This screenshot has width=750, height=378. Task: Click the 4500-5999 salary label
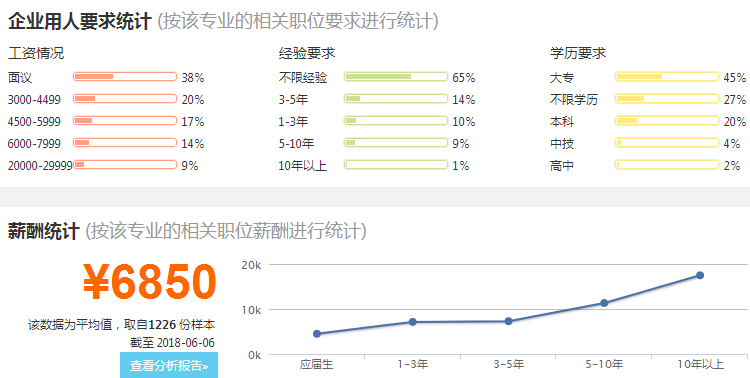(34, 122)
